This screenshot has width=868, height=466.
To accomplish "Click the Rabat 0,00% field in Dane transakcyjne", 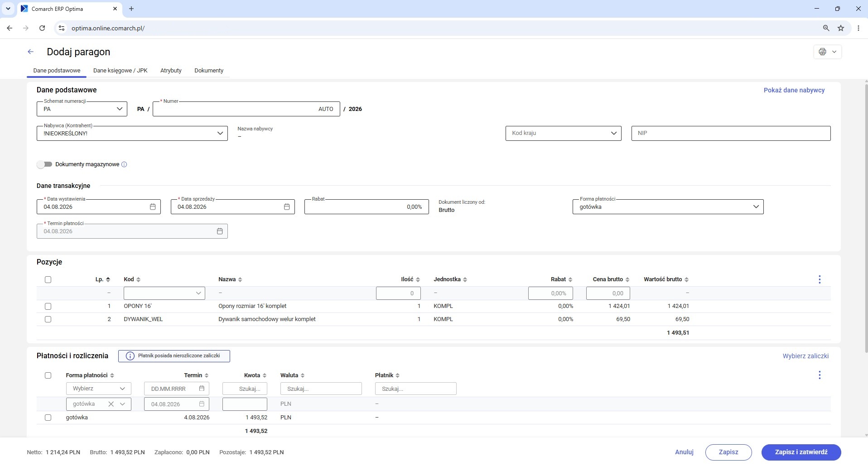I will point(366,207).
